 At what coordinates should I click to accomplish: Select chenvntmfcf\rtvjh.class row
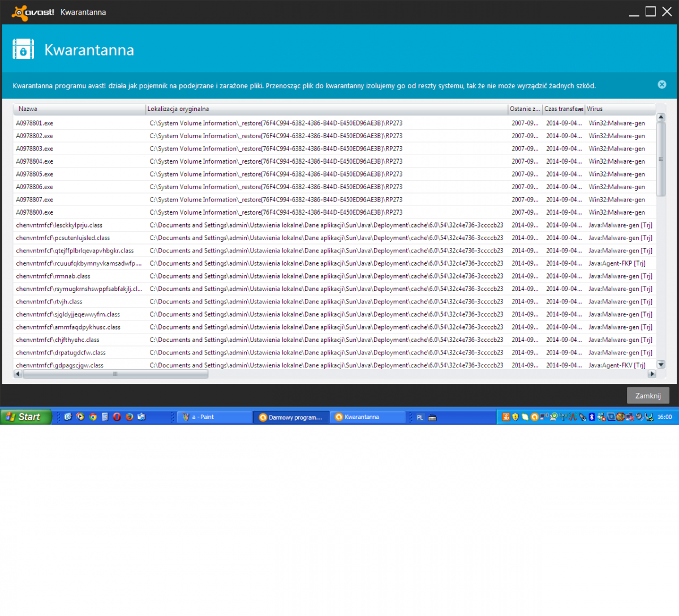coord(334,301)
